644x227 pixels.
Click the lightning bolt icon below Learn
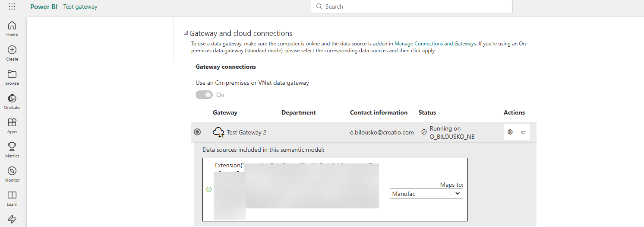[x=12, y=219]
